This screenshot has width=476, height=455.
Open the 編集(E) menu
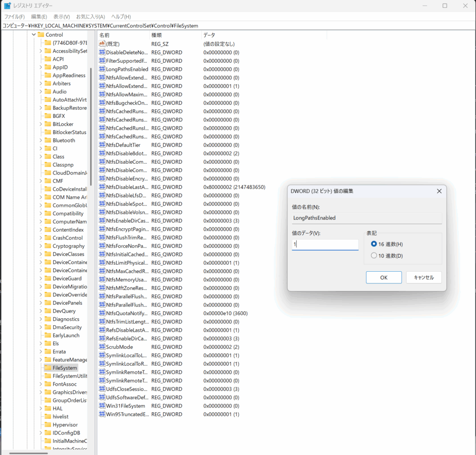pyautogui.click(x=39, y=17)
